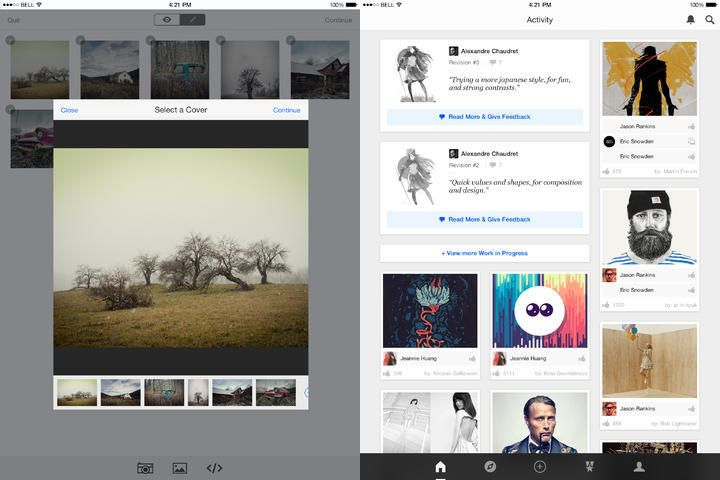Tap the large cover preview photo of trees

coord(181,248)
